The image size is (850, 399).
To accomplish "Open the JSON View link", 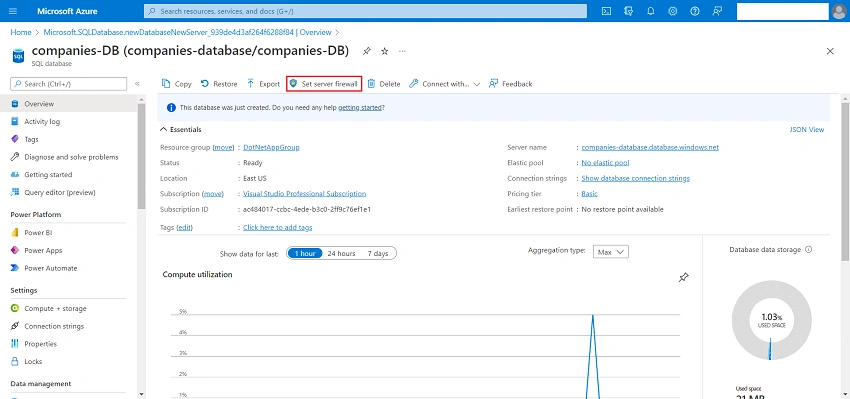I will [807, 130].
